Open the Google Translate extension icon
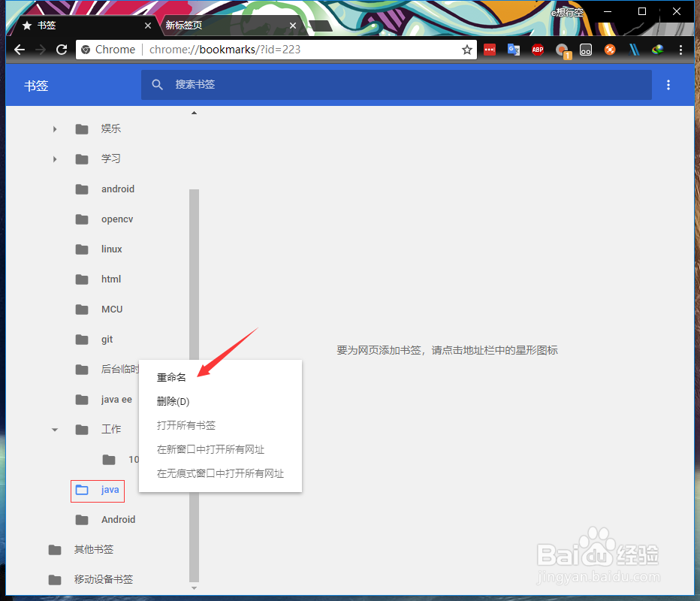Viewport: 700px width, 601px height. pos(514,50)
